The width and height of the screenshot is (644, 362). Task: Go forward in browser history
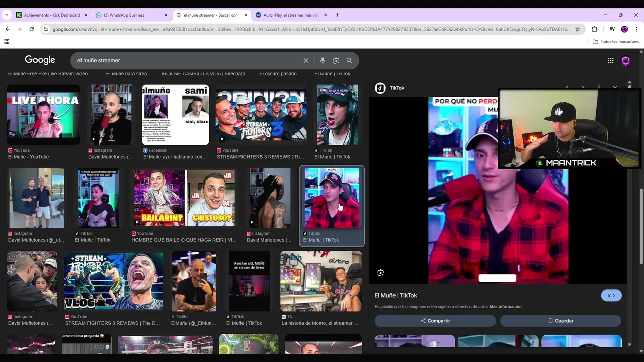19,29
